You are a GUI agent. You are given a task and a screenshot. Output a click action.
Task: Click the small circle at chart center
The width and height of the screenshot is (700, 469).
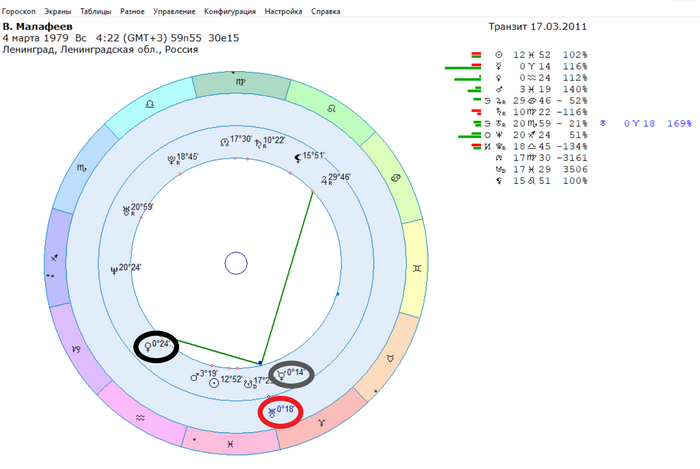(236, 263)
